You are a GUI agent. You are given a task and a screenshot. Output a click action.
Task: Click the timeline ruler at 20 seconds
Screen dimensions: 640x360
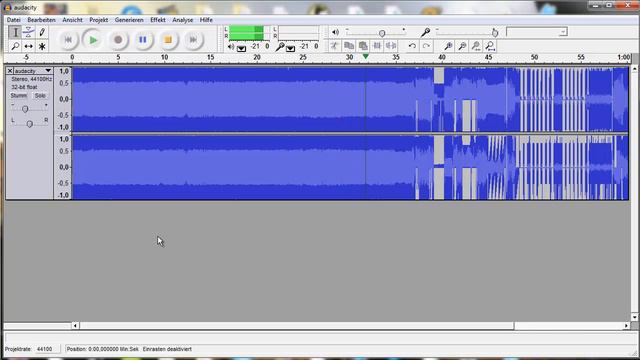(257, 58)
